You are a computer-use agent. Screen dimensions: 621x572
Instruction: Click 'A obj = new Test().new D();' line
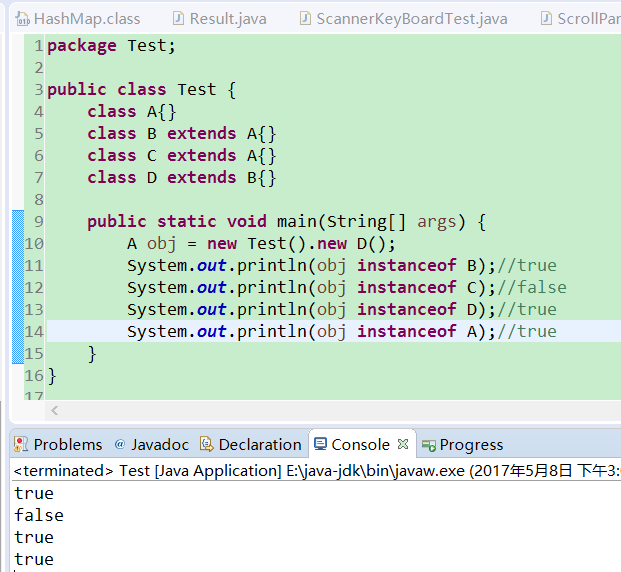click(x=261, y=244)
